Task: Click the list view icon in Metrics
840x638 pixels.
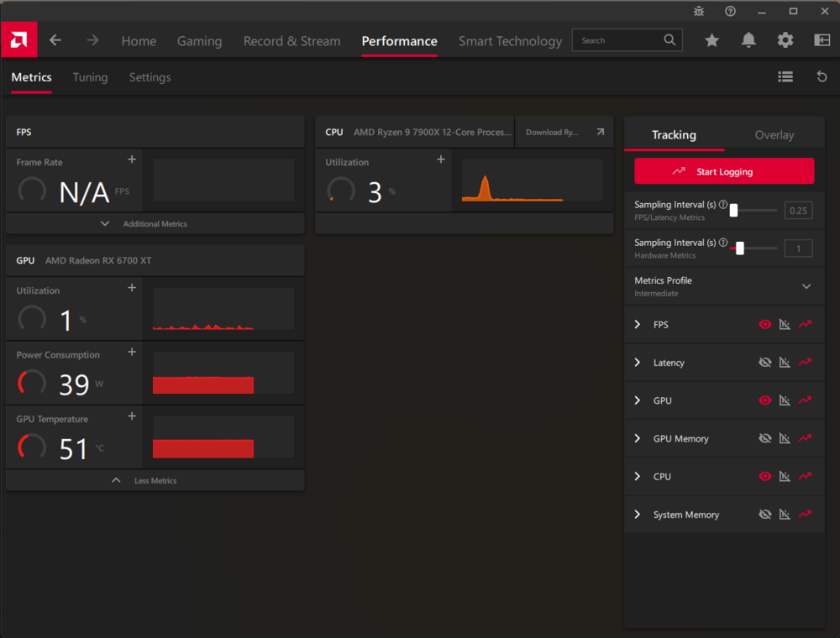Action: (785, 77)
